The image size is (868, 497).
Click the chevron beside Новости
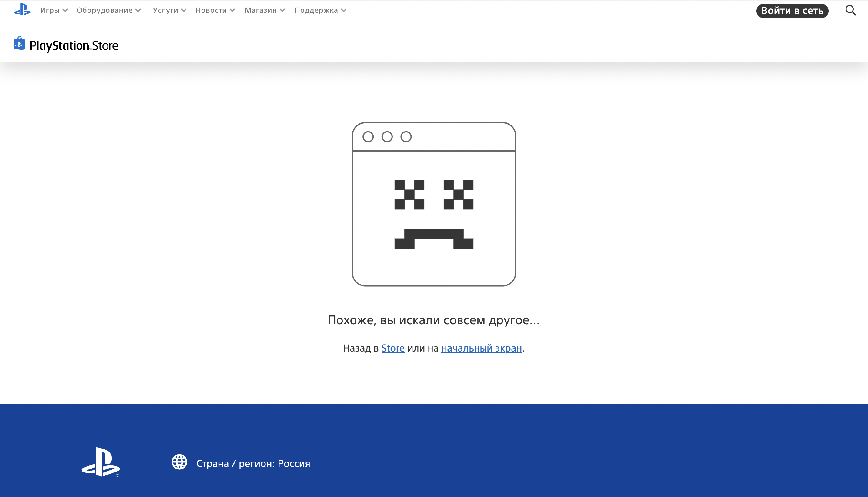click(232, 11)
